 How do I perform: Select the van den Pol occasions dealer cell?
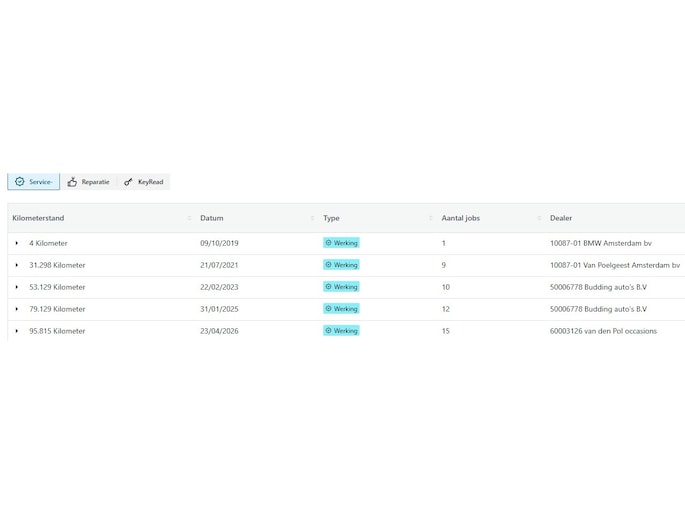pyautogui.click(x=603, y=331)
